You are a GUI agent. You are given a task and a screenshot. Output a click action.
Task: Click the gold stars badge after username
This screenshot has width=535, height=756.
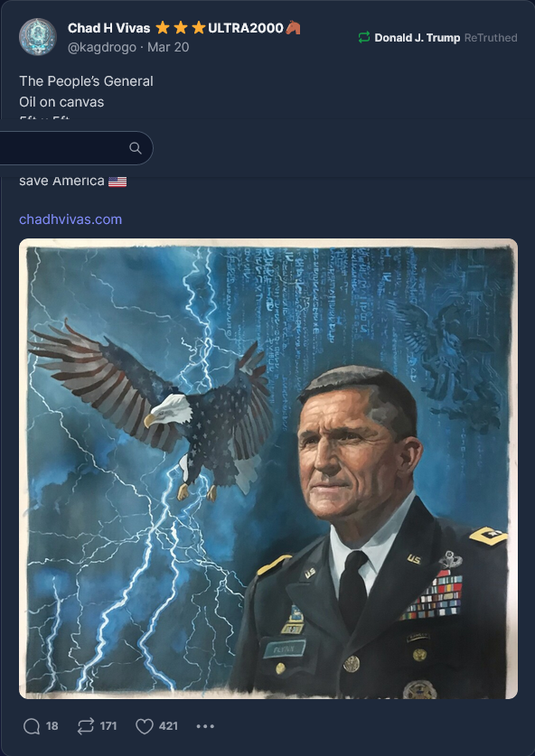pos(181,28)
